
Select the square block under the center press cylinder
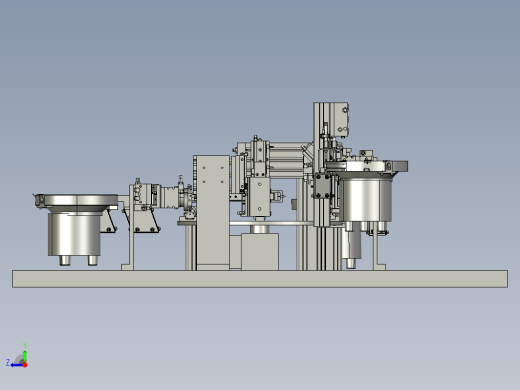[260, 252]
